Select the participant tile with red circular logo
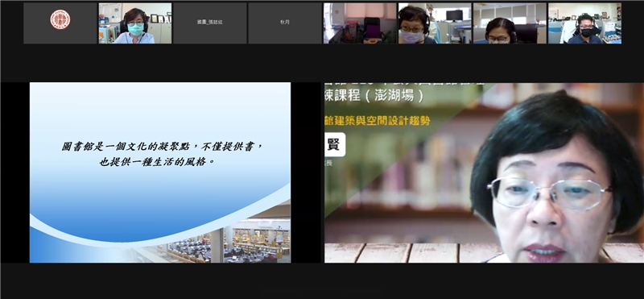 tap(60, 23)
